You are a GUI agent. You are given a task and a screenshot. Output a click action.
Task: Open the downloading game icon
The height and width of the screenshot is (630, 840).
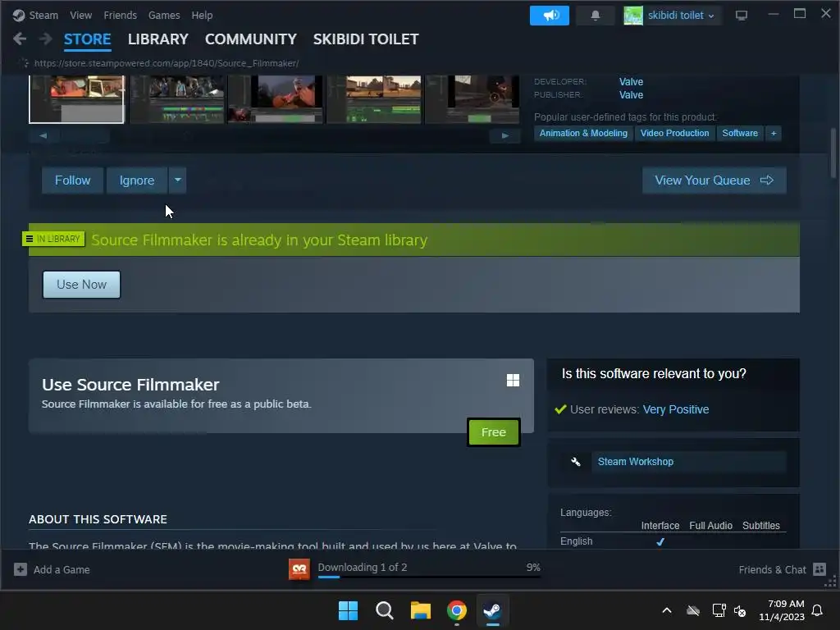(x=299, y=569)
